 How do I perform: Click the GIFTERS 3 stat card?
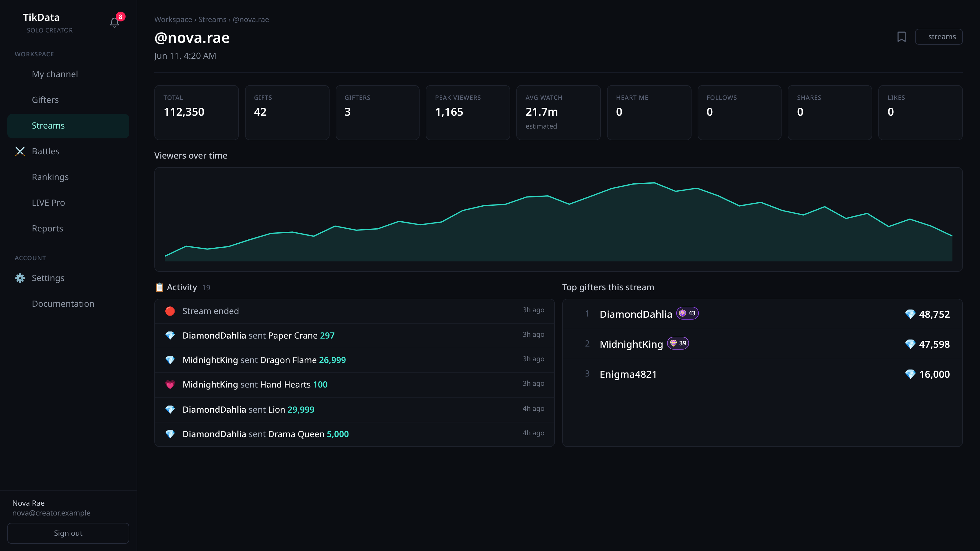377,113
